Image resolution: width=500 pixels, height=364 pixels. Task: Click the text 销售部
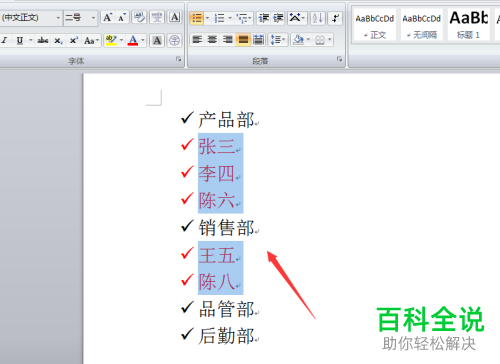coord(226,228)
